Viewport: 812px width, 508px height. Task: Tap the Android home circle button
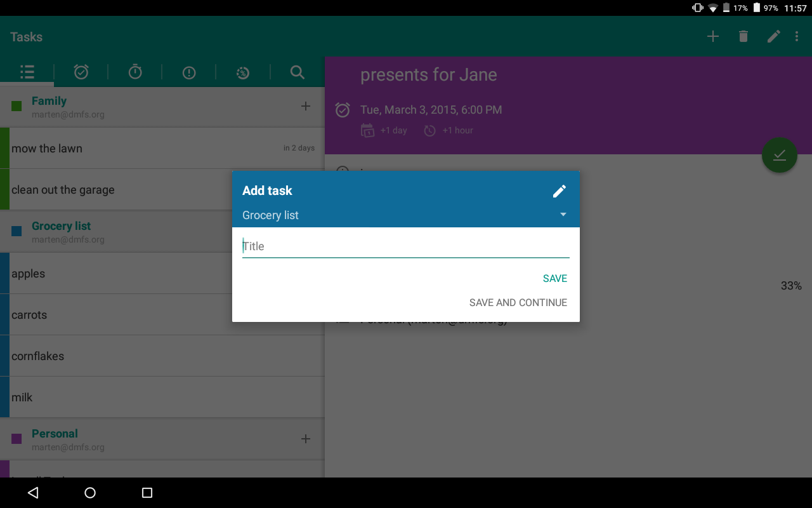coord(90,493)
